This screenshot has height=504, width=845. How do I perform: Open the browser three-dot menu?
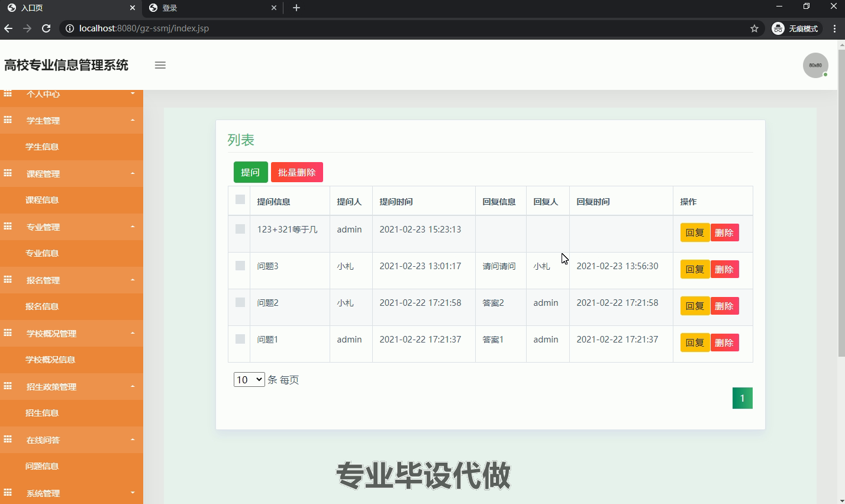point(835,28)
